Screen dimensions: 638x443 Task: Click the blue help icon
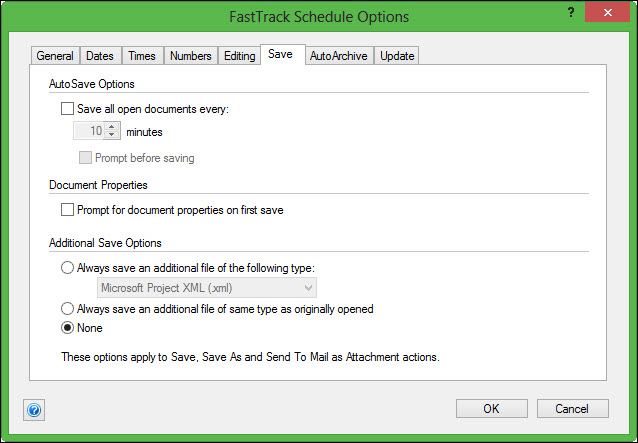[x=34, y=409]
